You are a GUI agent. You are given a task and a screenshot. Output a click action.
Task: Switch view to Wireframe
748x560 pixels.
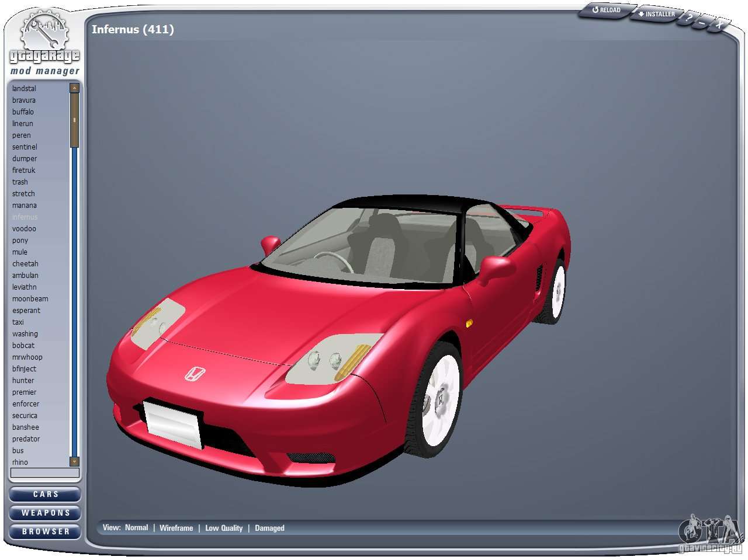pos(176,528)
